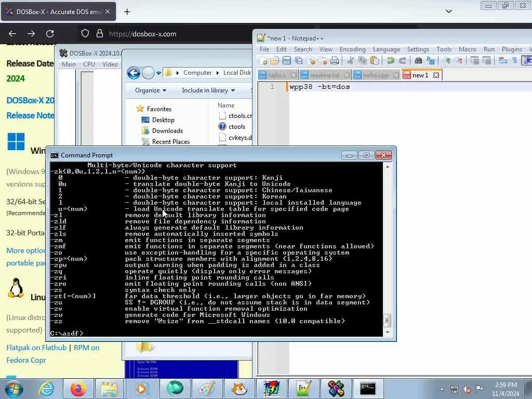Click the Sync horizontal scrolling icon in Notepad++

487,61
